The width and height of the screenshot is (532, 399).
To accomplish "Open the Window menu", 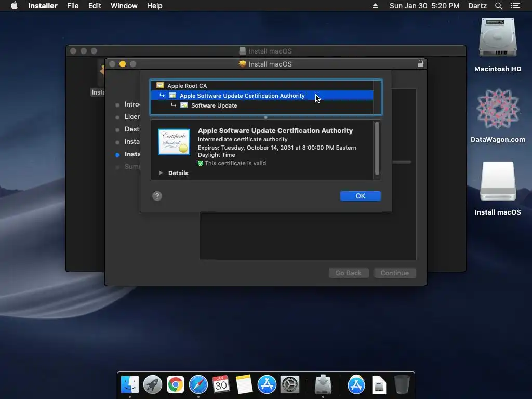I will 124,6.
